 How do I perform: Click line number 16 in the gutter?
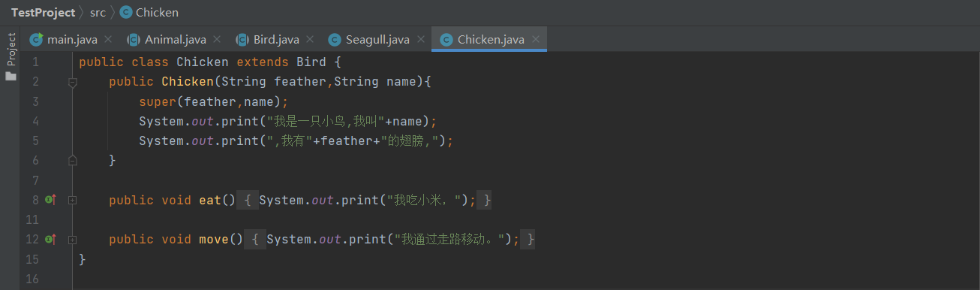click(32, 279)
